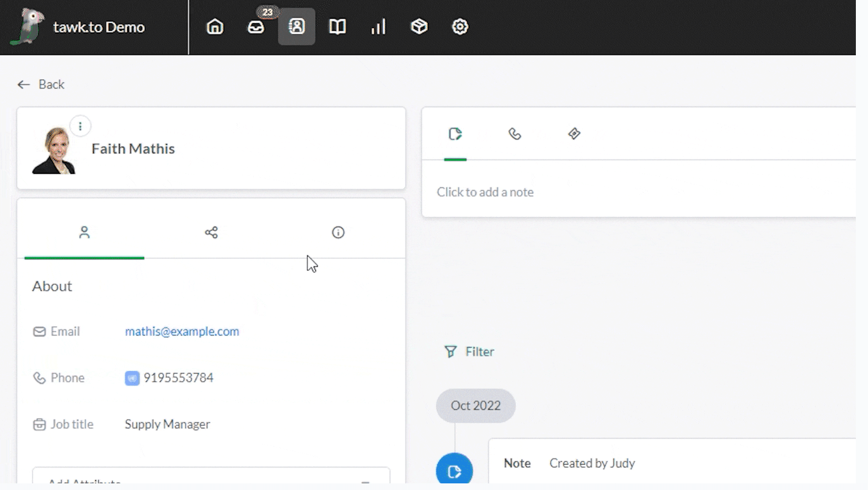The width and height of the screenshot is (868, 490).
Task: Select the ticket tab
Action: pyautogui.click(x=574, y=134)
